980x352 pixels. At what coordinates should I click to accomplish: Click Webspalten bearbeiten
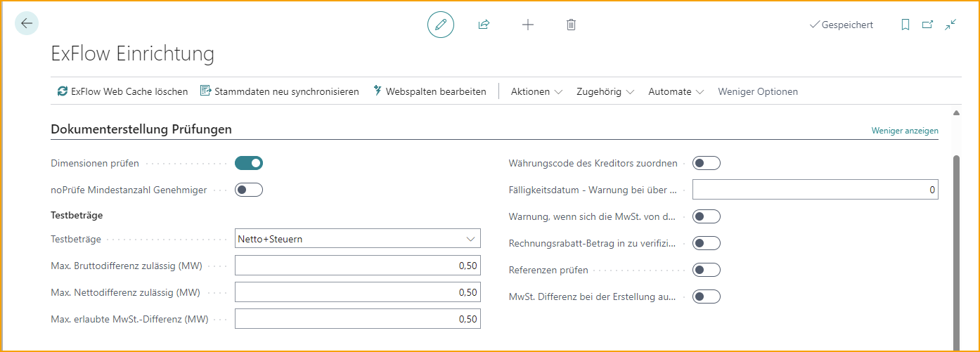coord(429,91)
